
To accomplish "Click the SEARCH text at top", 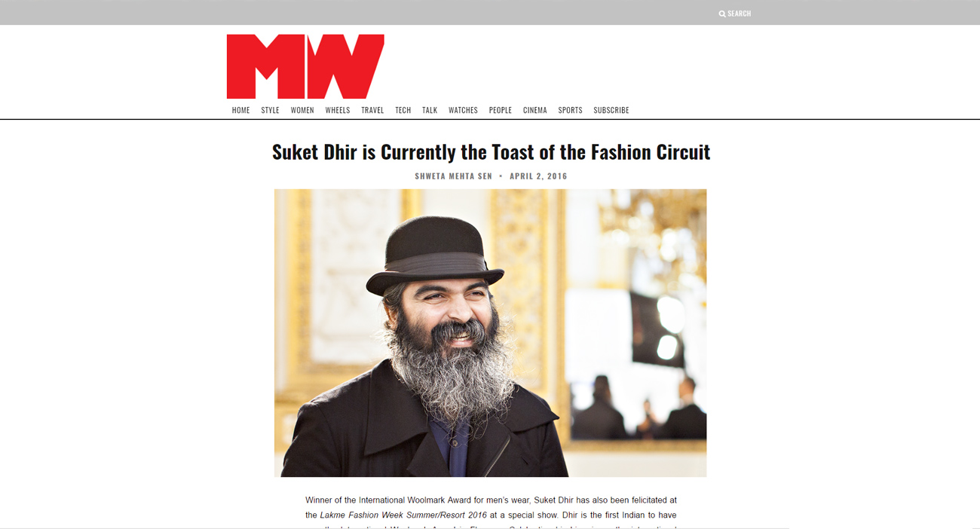I will (x=740, y=14).
